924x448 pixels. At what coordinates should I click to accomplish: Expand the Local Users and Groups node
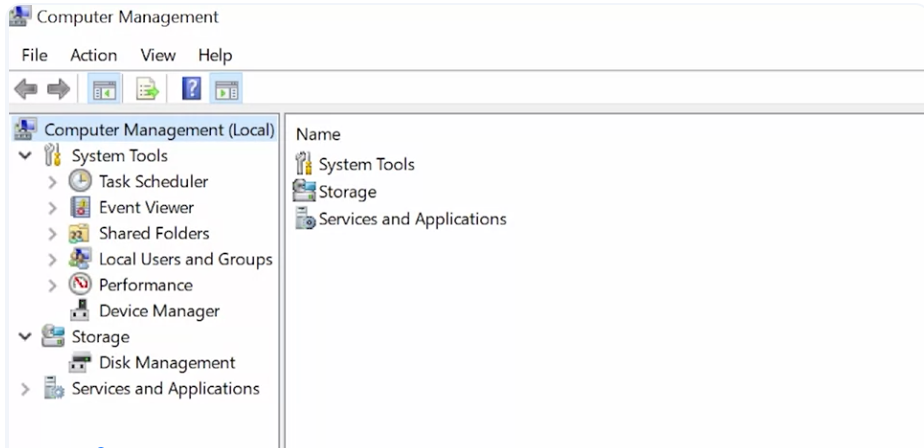click(x=52, y=259)
